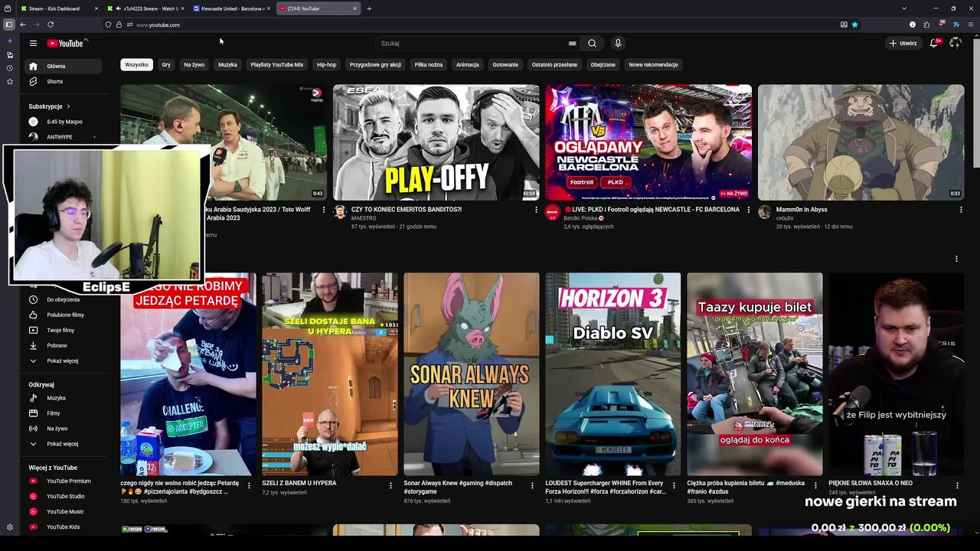Click the Utwórz create button
This screenshot has height=551, width=980.
[903, 44]
